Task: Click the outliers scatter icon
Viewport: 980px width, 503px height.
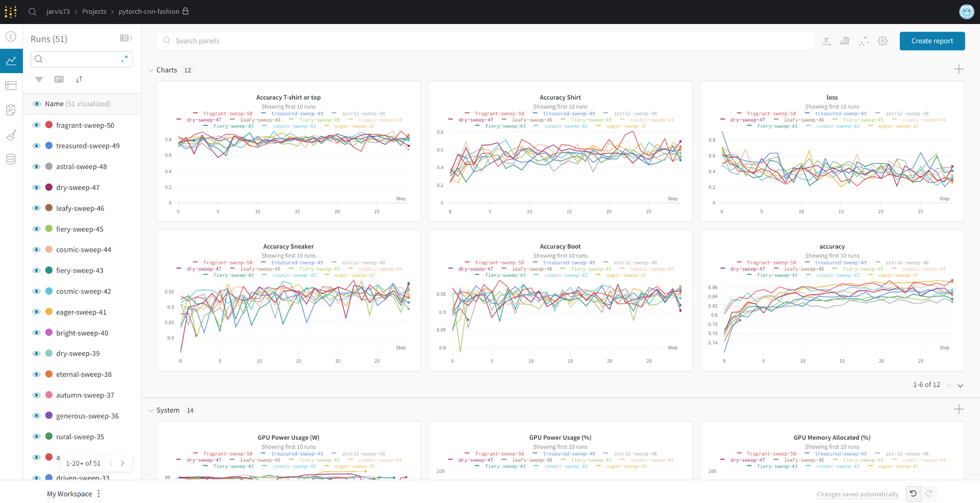Action: coord(864,41)
